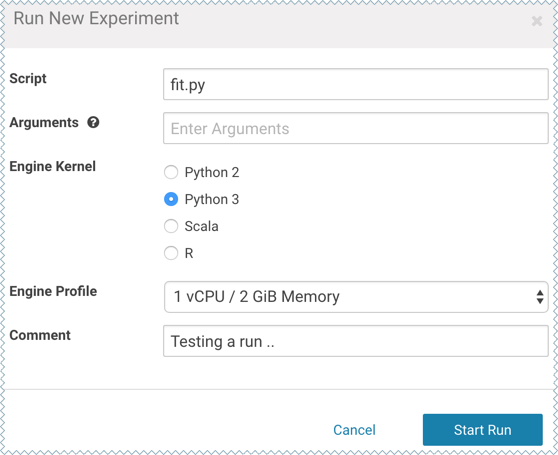Cancel the new experiment dialog
Image resolution: width=558 pixels, height=455 pixels.
[x=354, y=430]
